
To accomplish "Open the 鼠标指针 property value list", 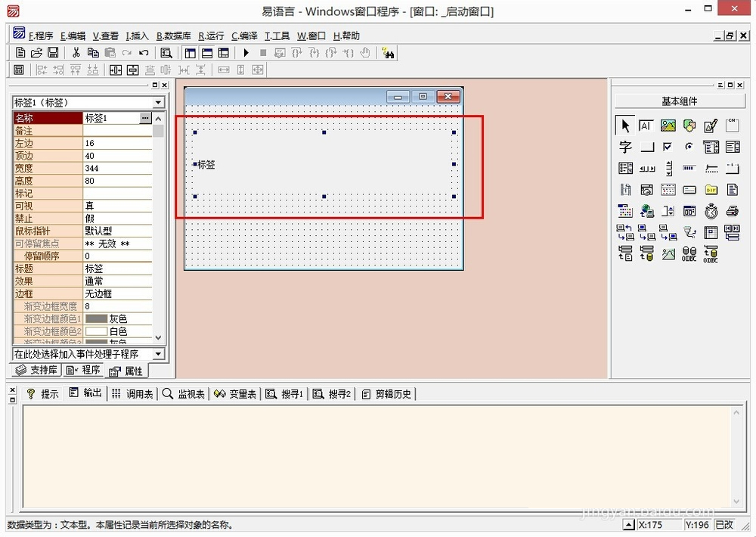I will [x=117, y=231].
